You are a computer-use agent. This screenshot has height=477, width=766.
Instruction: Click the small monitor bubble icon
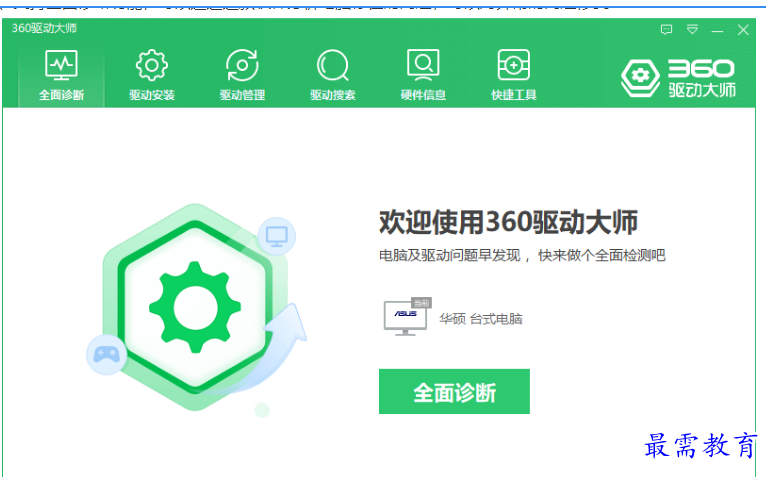(x=277, y=237)
